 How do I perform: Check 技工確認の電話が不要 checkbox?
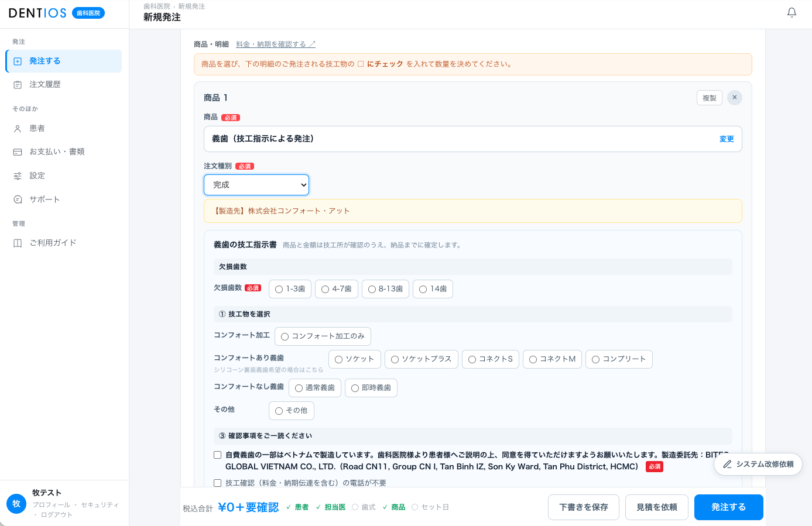(x=217, y=483)
